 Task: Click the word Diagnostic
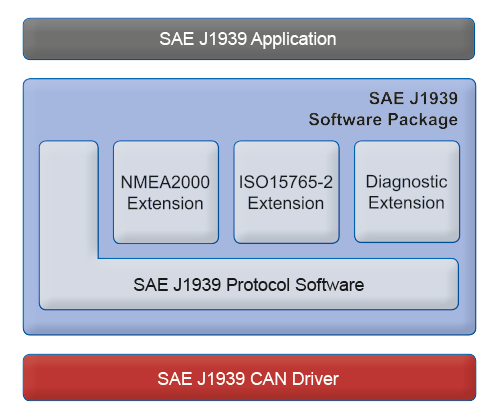coord(407,183)
